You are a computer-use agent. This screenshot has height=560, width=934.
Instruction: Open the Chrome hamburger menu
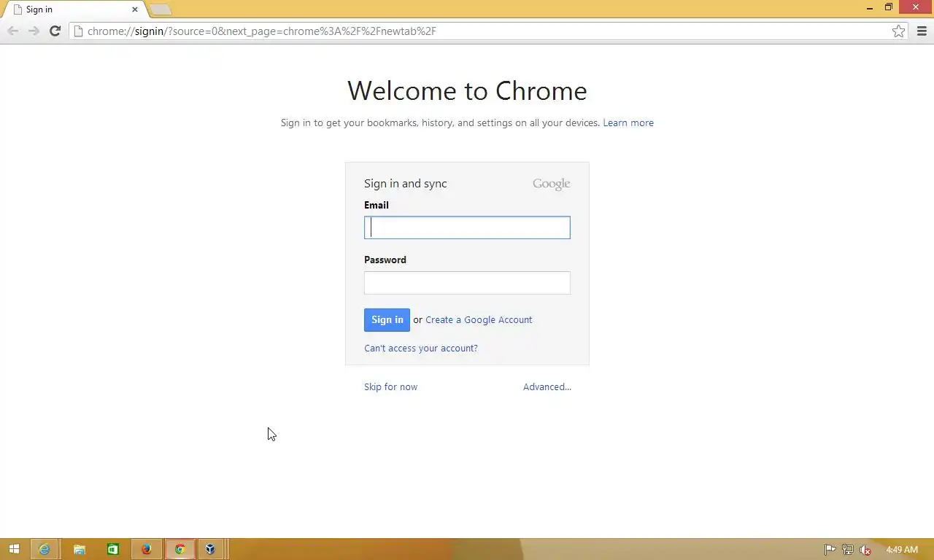[x=922, y=31]
